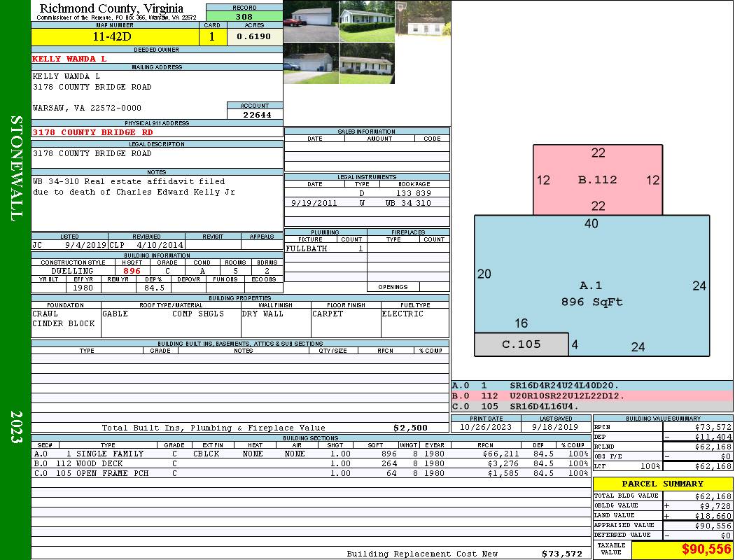This screenshot has width=735, height=560.
Task: Click the ROOMS value 5
Action: (235, 271)
